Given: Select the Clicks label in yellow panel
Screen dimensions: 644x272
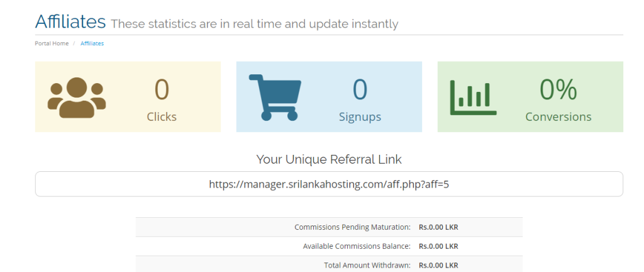Looking at the screenshot, I should pos(162,116).
